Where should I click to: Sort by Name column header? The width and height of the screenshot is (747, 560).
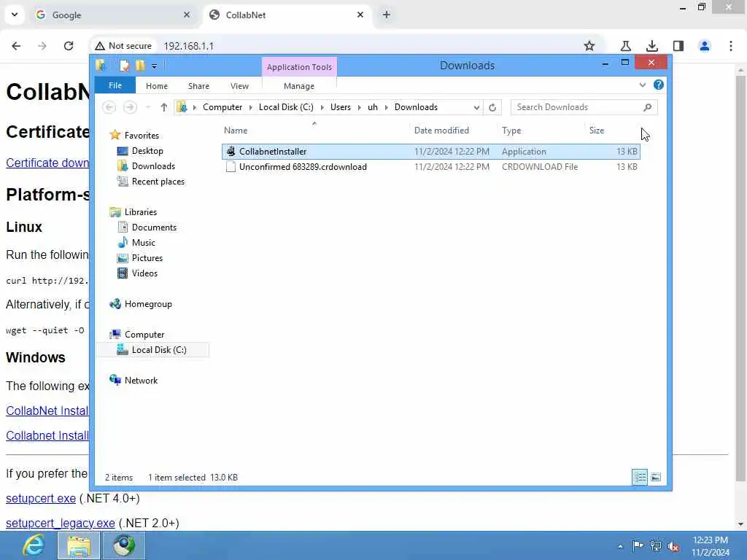(x=314, y=131)
